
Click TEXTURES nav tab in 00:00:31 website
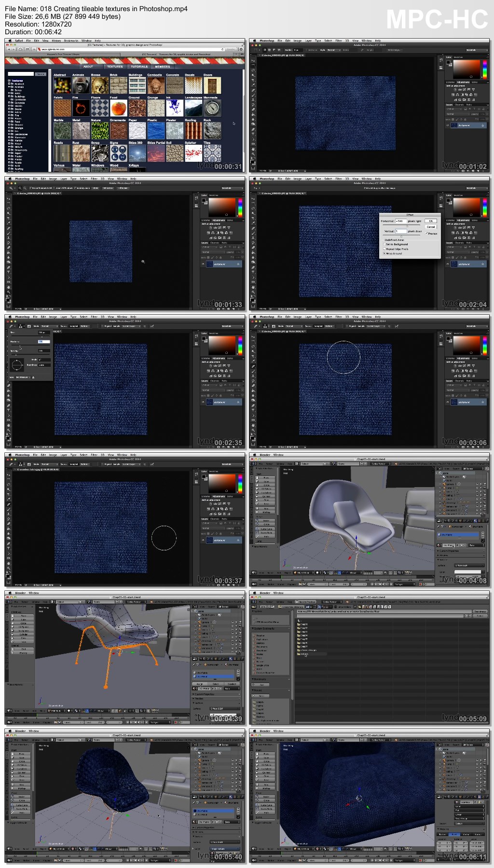click(115, 67)
